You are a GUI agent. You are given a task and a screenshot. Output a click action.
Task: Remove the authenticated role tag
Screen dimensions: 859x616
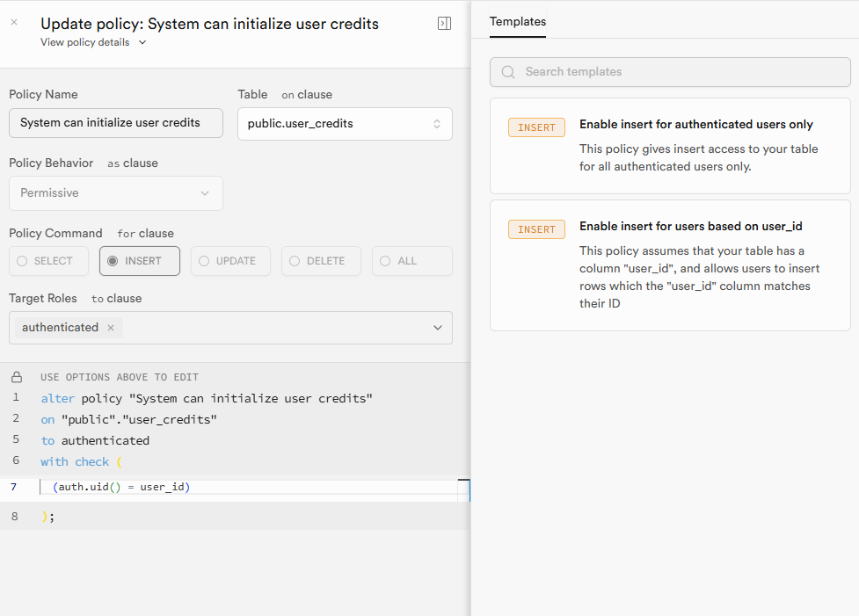coord(111,328)
